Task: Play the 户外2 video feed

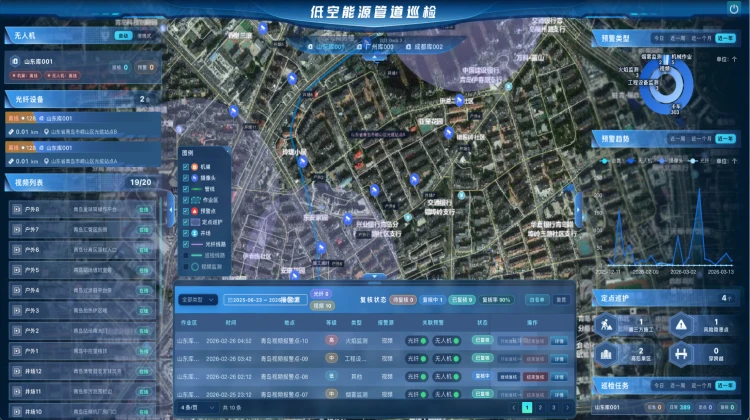Action: [17, 331]
